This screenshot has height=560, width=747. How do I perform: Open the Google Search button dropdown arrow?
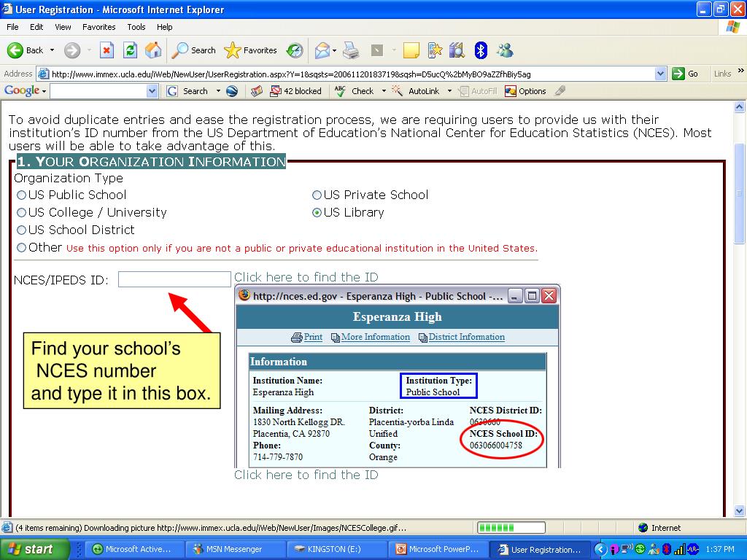(218, 91)
